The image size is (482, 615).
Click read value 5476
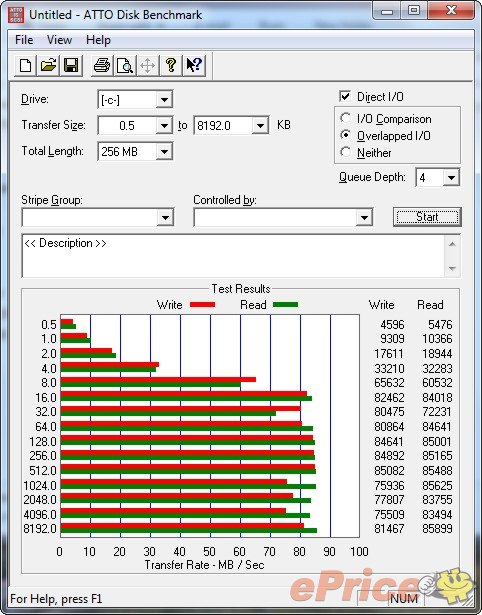(x=440, y=325)
